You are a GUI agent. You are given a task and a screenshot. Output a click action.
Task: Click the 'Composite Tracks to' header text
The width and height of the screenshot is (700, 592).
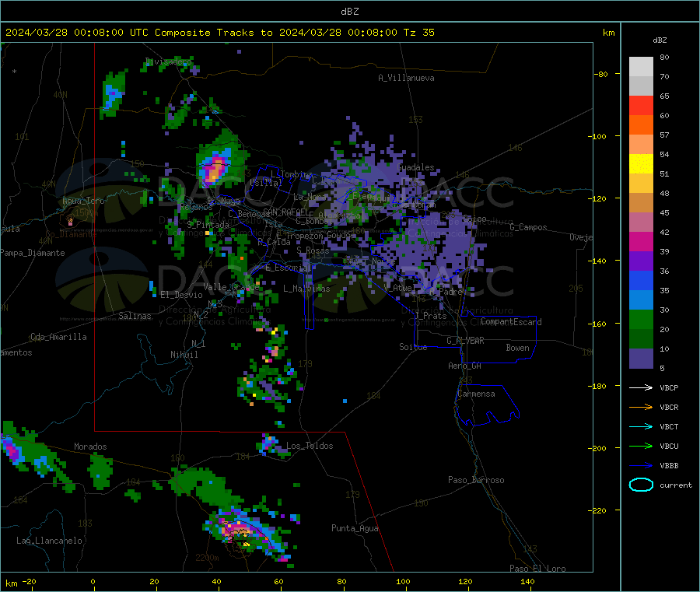tap(214, 33)
